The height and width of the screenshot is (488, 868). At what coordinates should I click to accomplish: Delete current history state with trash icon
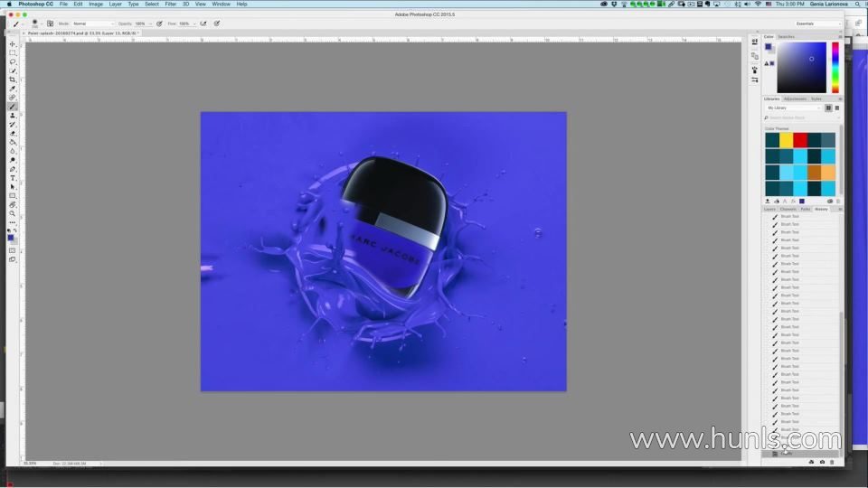click(832, 462)
